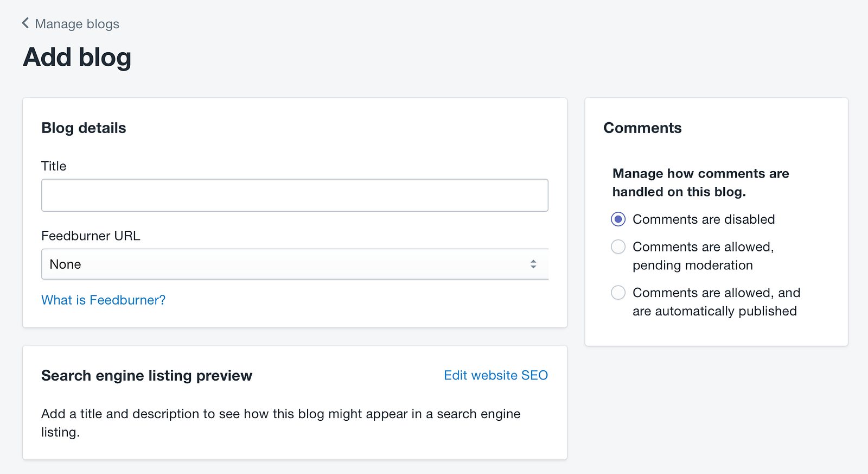Click the up-down arrows in Feedburner select
868x474 pixels.
click(533, 264)
